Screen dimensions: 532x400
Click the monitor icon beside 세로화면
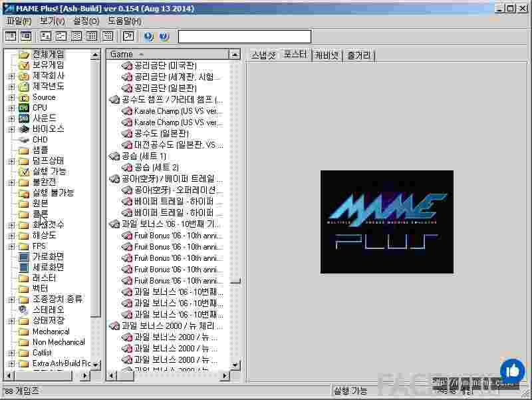24,268
